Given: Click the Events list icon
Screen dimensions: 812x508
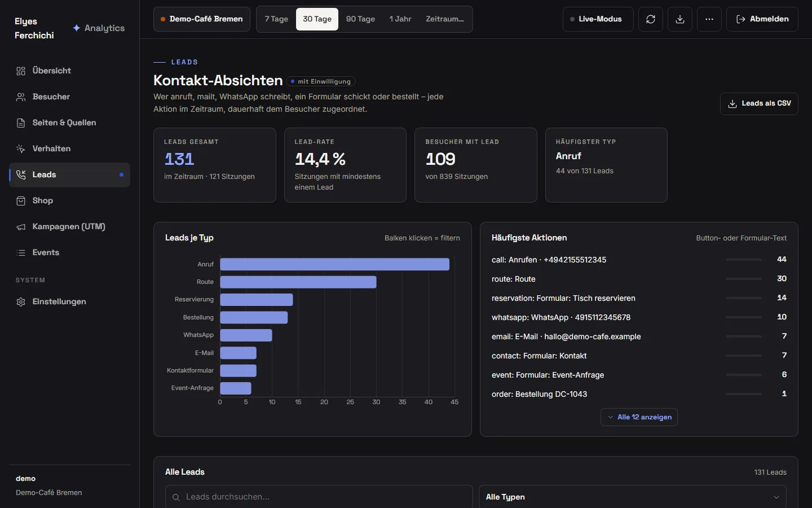Looking at the screenshot, I should click(21, 253).
